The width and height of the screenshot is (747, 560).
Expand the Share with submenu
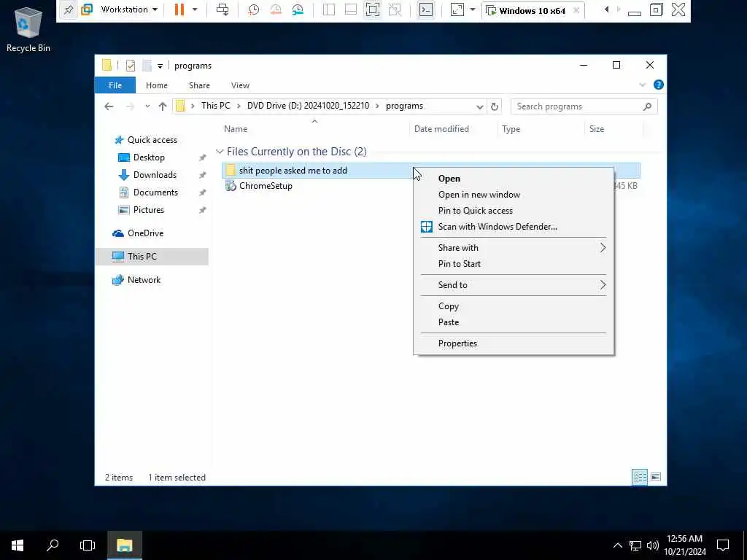click(514, 248)
